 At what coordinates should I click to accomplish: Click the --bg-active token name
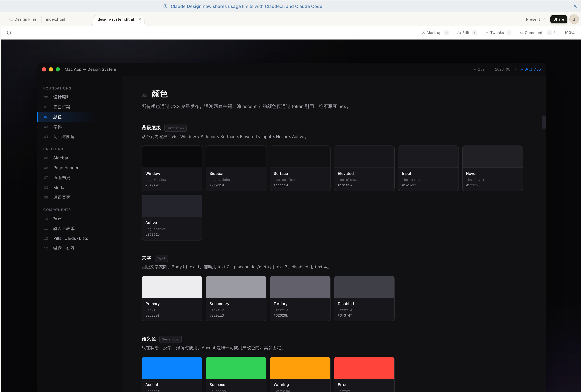click(x=155, y=229)
